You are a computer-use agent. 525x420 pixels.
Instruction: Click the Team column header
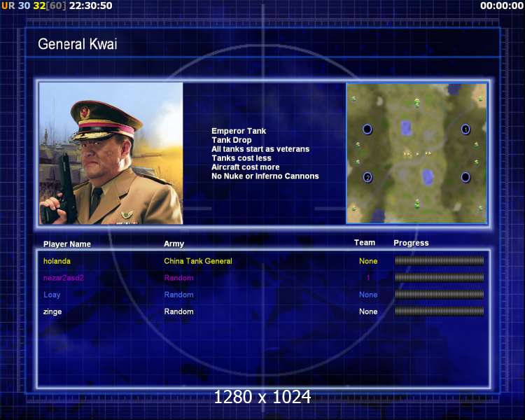[365, 243]
